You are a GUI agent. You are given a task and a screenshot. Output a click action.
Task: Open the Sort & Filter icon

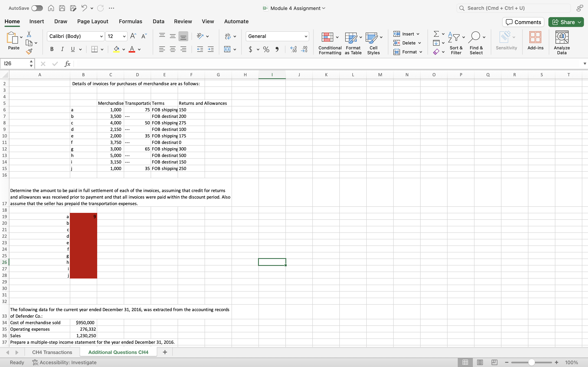pos(455,43)
